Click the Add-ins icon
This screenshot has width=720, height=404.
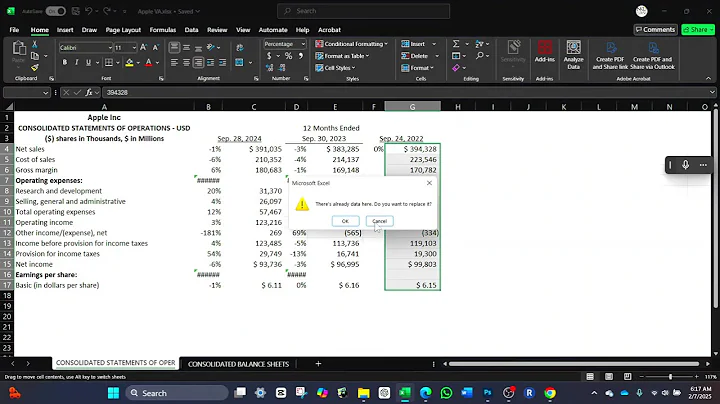click(x=545, y=51)
